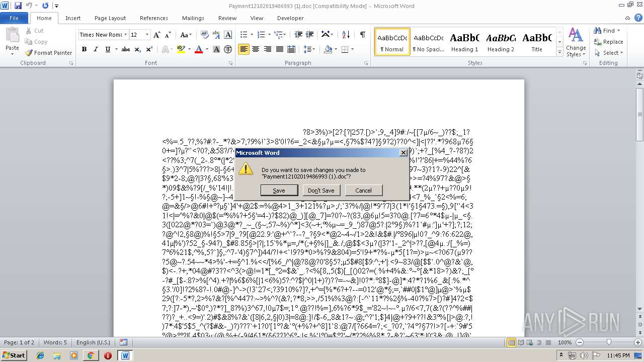
Task: Close the Microsoft Word dialog with X
Action: [403, 153]
